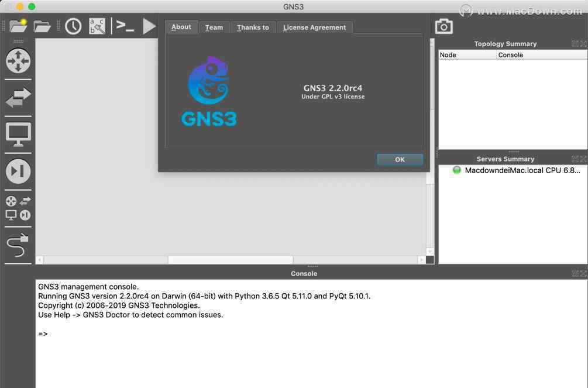Viewport: 588px width, 388px height.
Task: Take a screenshot with camera icon
Action: coord(444,26)
